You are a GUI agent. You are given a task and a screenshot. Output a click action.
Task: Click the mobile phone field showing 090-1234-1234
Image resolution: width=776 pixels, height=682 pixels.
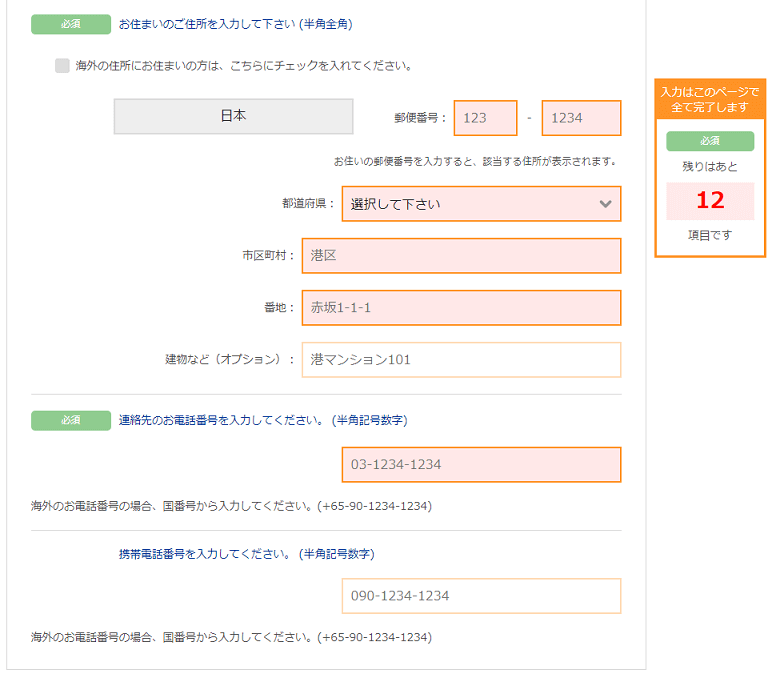point(481,596)
